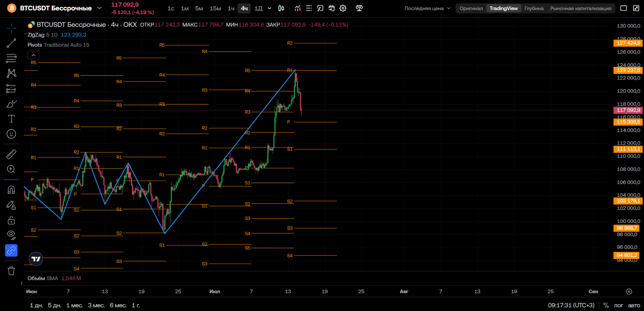Expand chart to fullscreen
The width and height of the screenshot is (644, 311).
coord(636,8)
